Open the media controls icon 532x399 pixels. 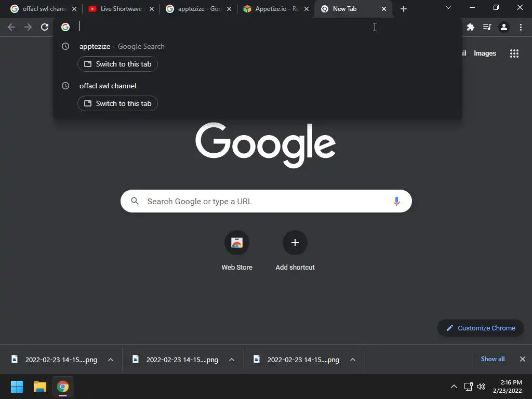pos(487,27)
